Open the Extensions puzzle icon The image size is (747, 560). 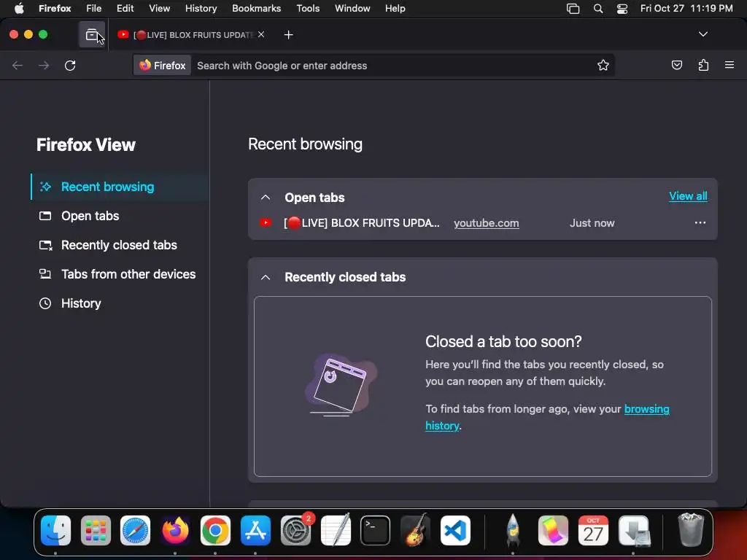tap(703, 65)
